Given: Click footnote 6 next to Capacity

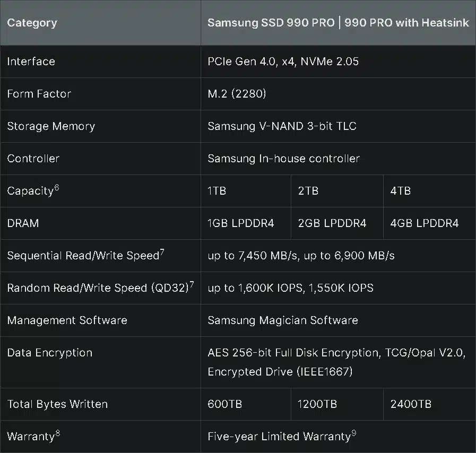Looking at the screenshot, I should point(57,188).
